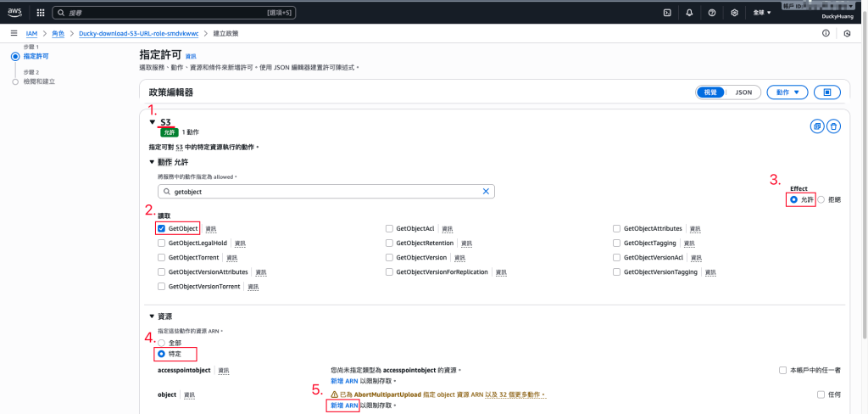868x414 pixels.
Task: Click 新增 ARN for accesspointobject
Action: point(344,381)
